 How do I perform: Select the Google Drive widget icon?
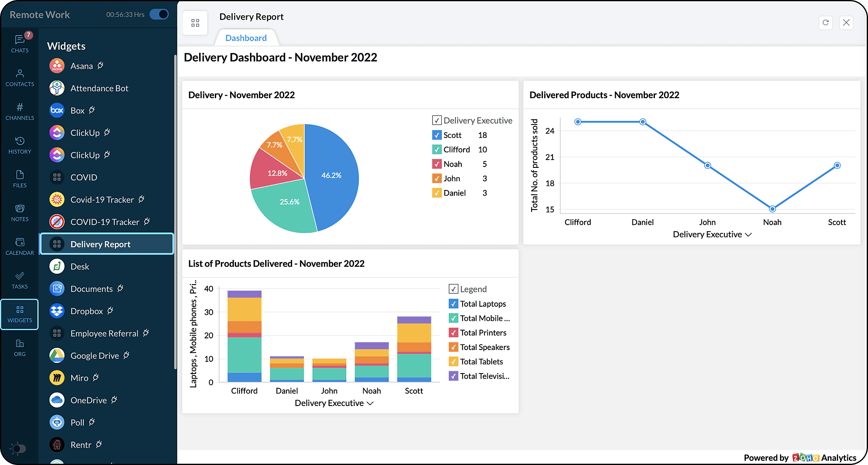57,355
